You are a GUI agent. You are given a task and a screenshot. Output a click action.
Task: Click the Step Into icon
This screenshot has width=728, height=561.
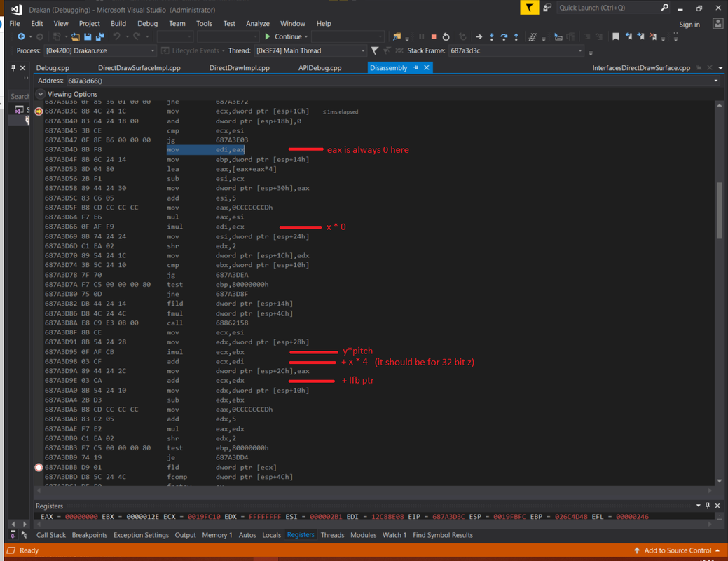click(492, 36)
